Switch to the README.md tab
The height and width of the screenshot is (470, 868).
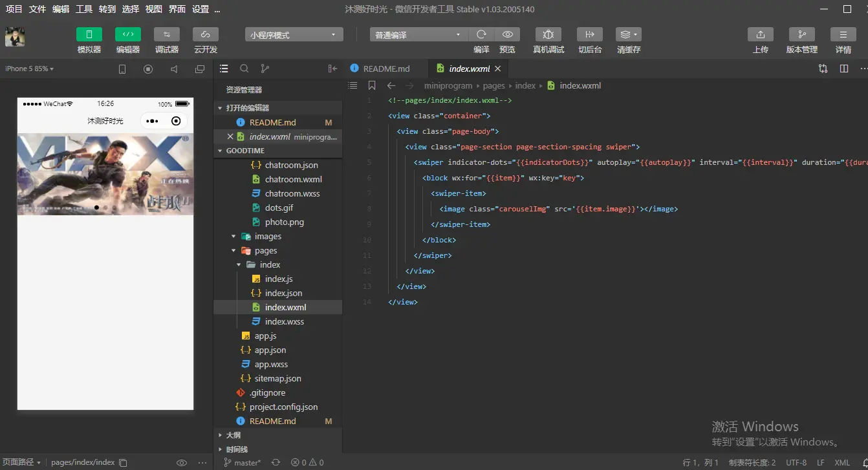(386, 69)
